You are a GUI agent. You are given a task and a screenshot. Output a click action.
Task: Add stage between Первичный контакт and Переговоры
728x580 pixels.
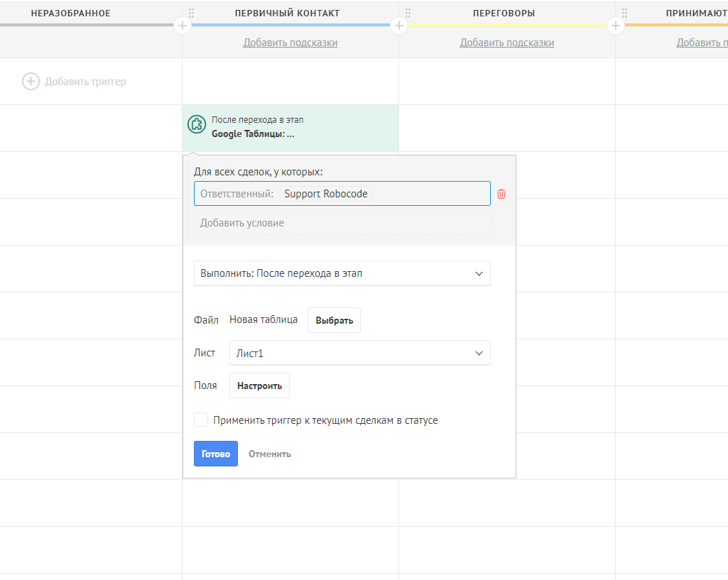399,26
